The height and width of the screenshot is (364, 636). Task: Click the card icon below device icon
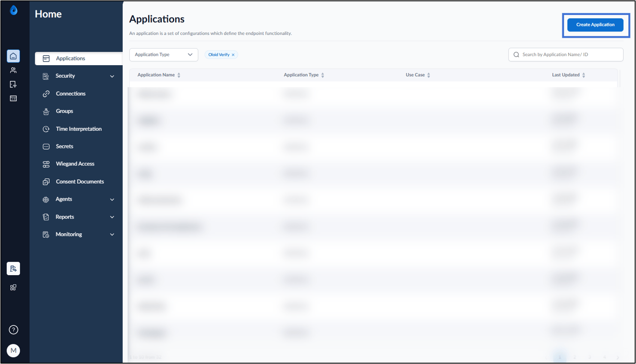tap(13, 99)
